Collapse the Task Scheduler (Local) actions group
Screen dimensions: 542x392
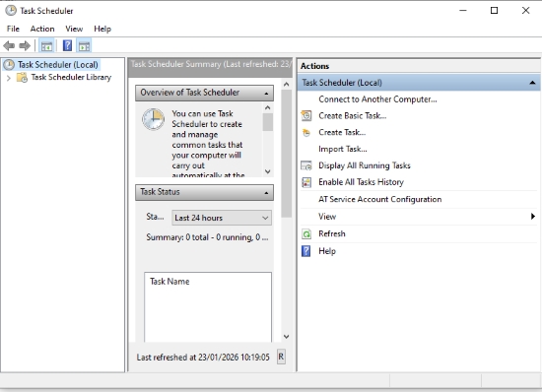click(532, 83)
